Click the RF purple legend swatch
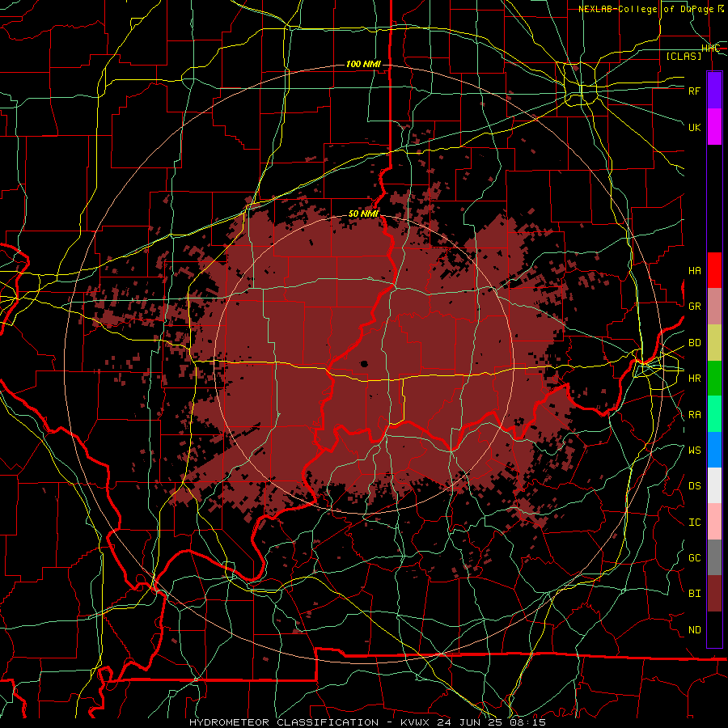The image size is (728, 728). (x=714, y=91)
